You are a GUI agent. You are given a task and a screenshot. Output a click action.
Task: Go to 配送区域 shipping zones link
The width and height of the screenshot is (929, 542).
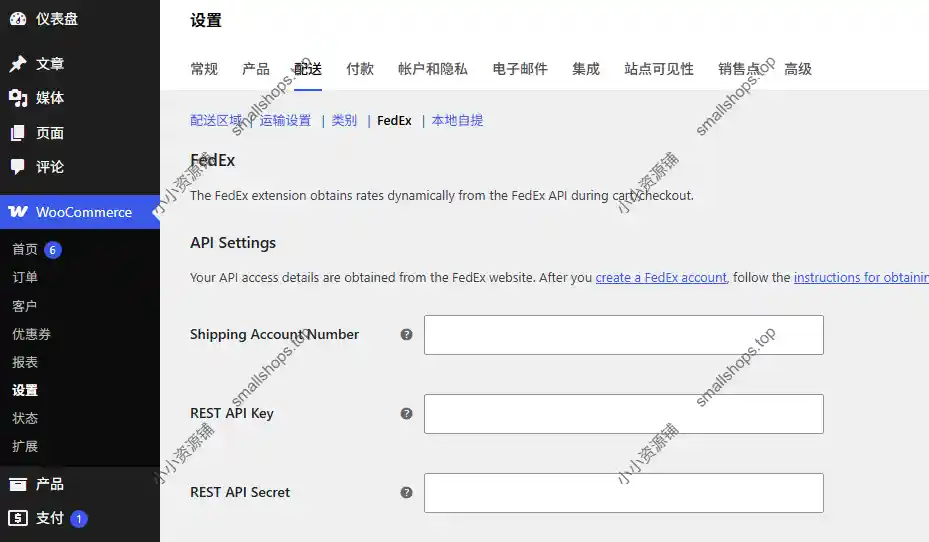click(216, 120)
